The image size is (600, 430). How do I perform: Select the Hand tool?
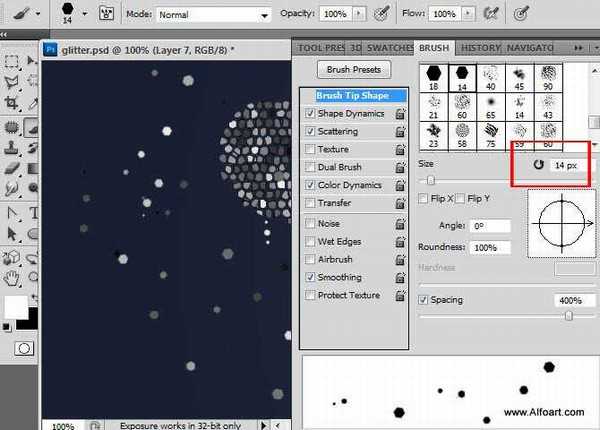[x=12, y=277]
